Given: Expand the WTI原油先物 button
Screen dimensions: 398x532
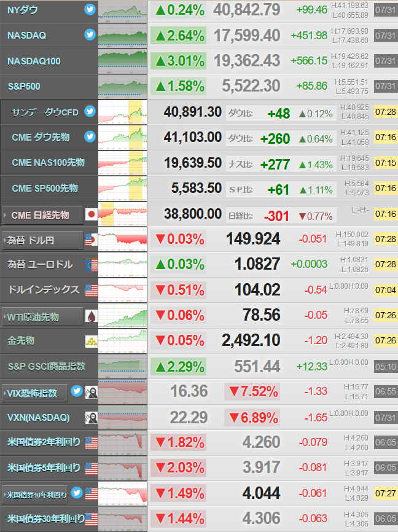Looking at the screenshot, I should [x=42, y=317].
